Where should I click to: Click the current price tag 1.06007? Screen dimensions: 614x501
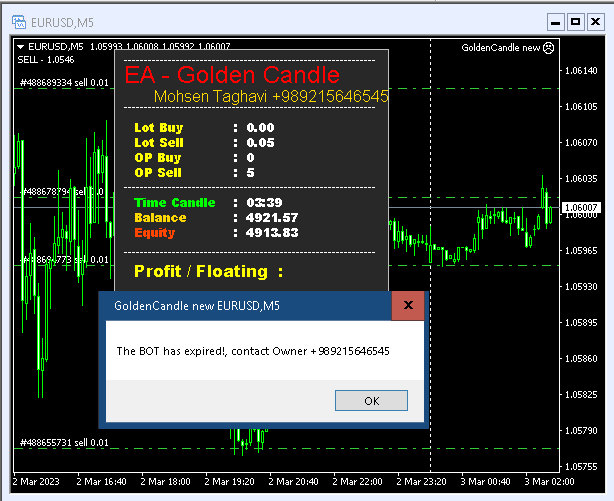tap(581, 207)
